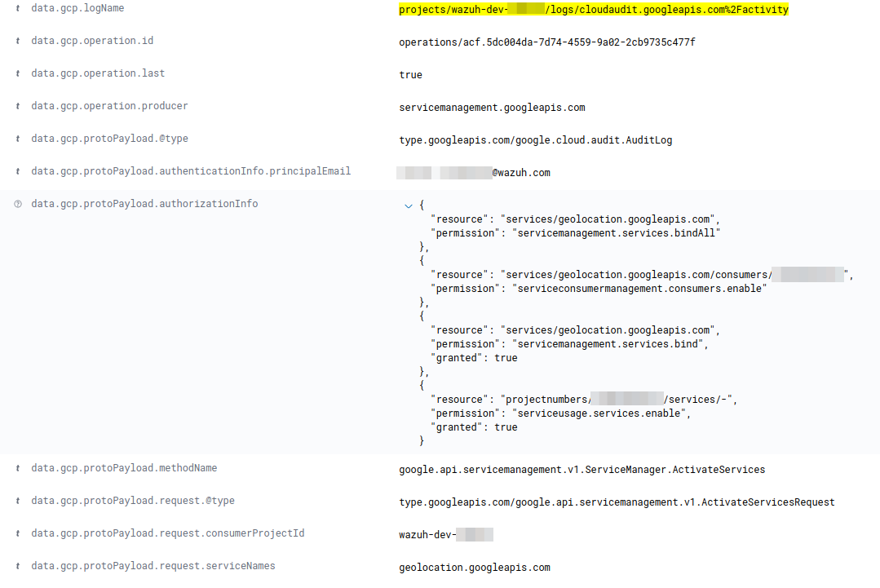Click type icon beside data.gcp.operation.id
The image size is (880, 588).
pyautogui.click(x=18, y=41)
